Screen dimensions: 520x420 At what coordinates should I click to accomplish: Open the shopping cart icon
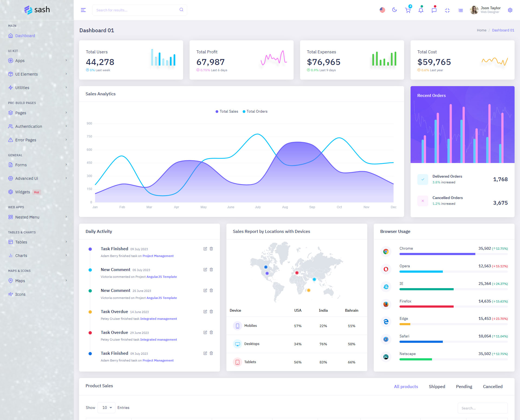click(408, 10)
